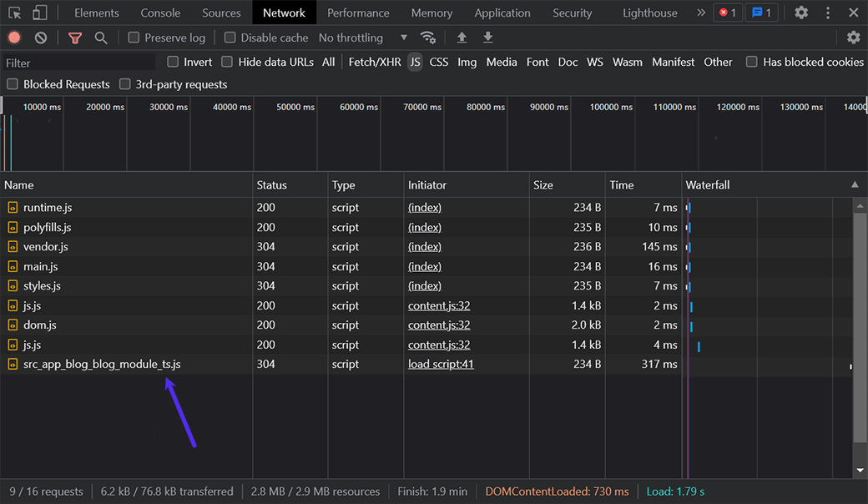Click the export HAR download icon
The image size is (868, 504).
(488, 38)
